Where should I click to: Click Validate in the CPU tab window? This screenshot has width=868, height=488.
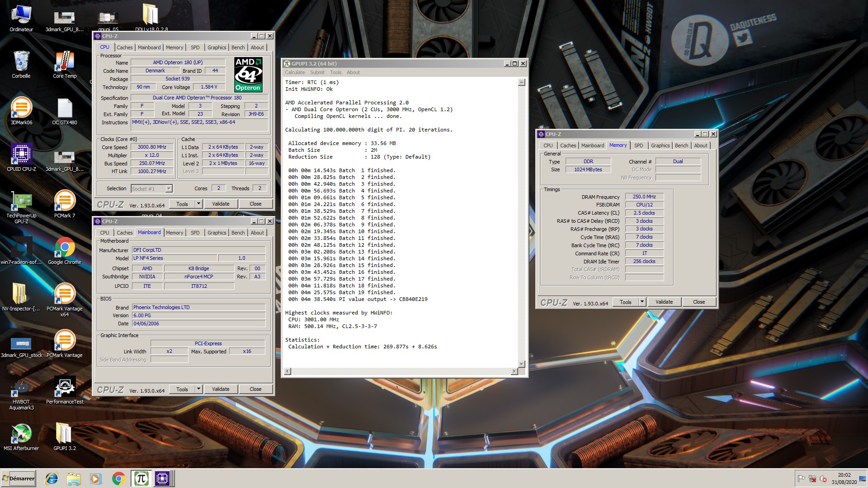[x=221, y=204]
